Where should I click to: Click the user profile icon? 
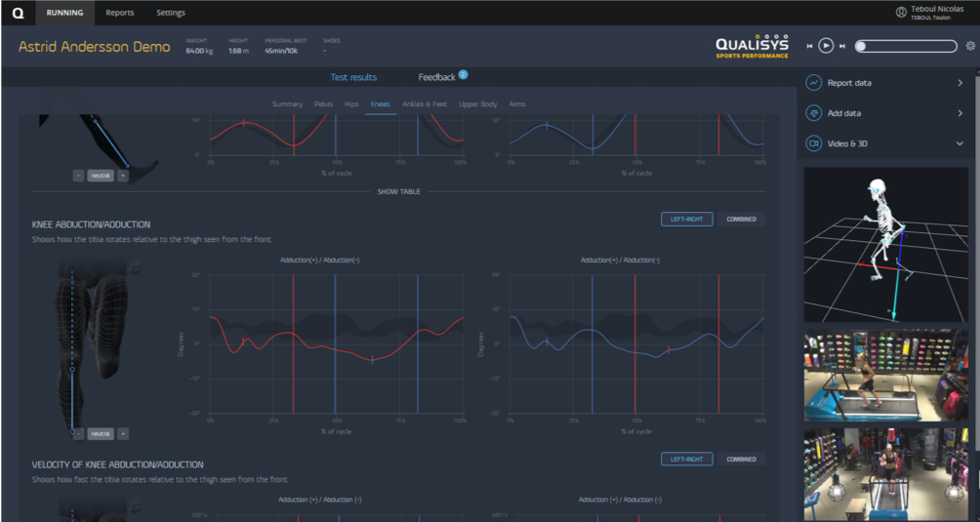900,12
